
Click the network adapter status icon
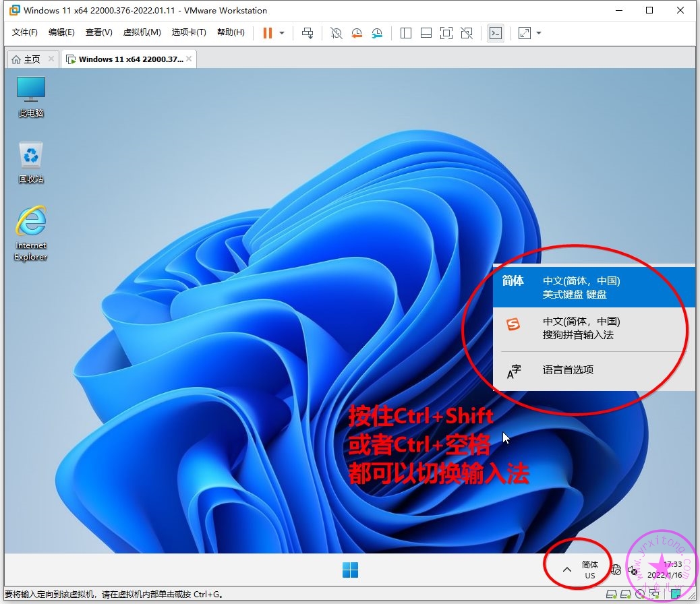654,594
